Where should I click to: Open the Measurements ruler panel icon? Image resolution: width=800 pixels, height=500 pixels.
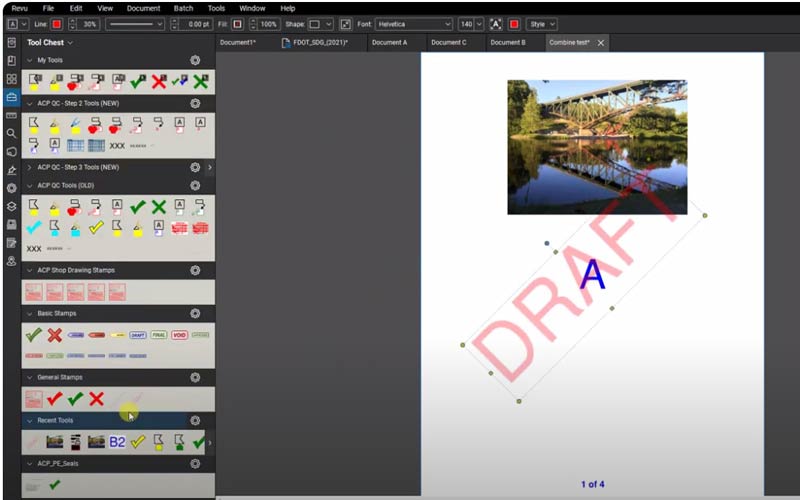(x=11, y=115)
